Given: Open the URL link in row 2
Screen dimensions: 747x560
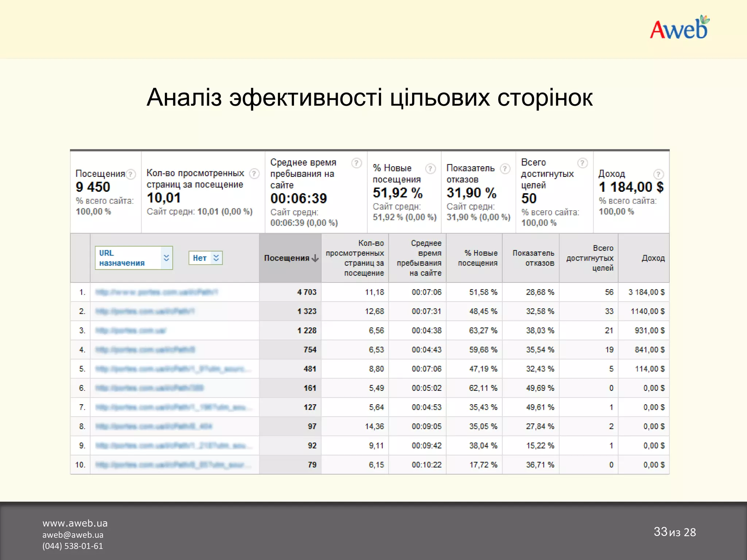Looking at the screenshot, I should click(145, 311).
